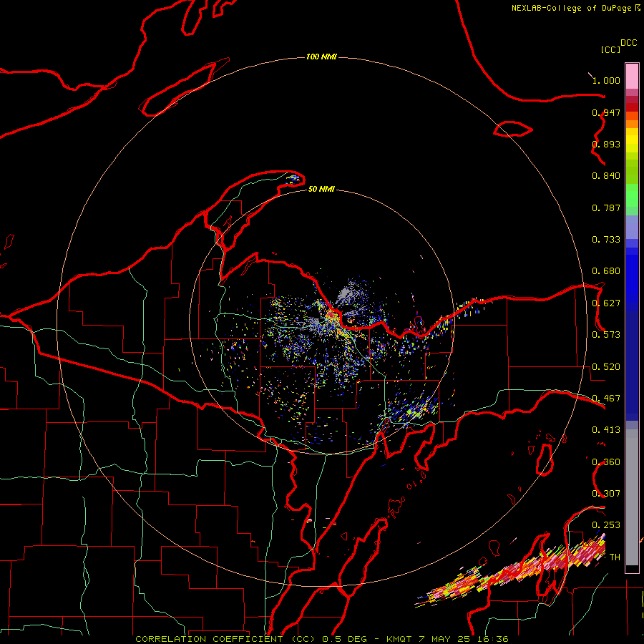The image size is (644, 644).
Task: Pick the periwinkle color bar segment above 0.733
Action: coord(632,227)
